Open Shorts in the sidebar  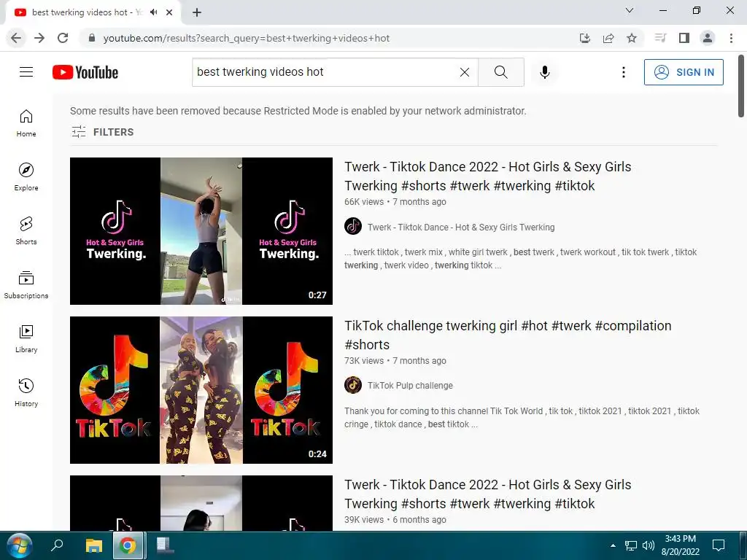26,231
